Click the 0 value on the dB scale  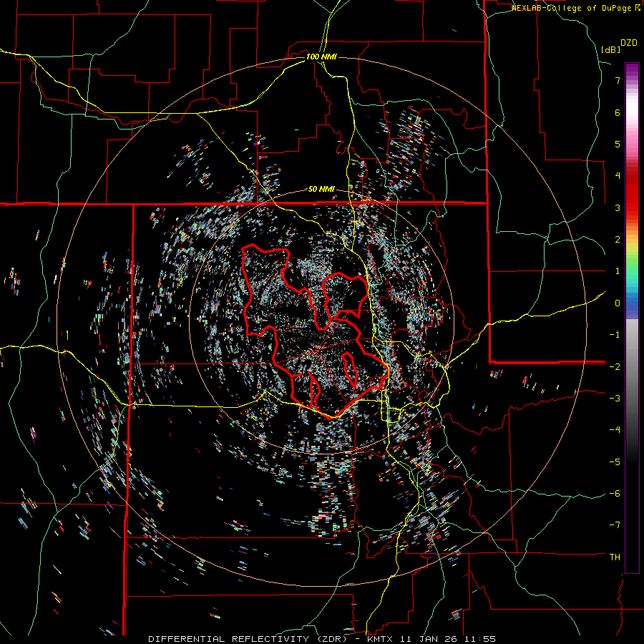click(618, 303)
